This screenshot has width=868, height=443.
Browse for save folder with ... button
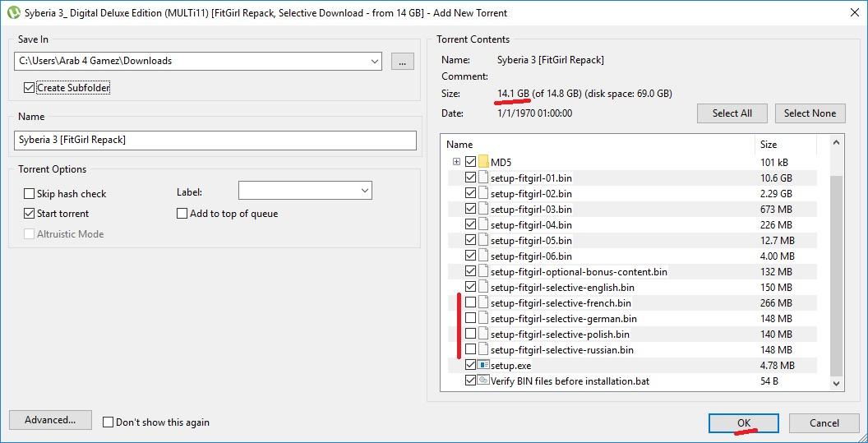click(403, 61)
